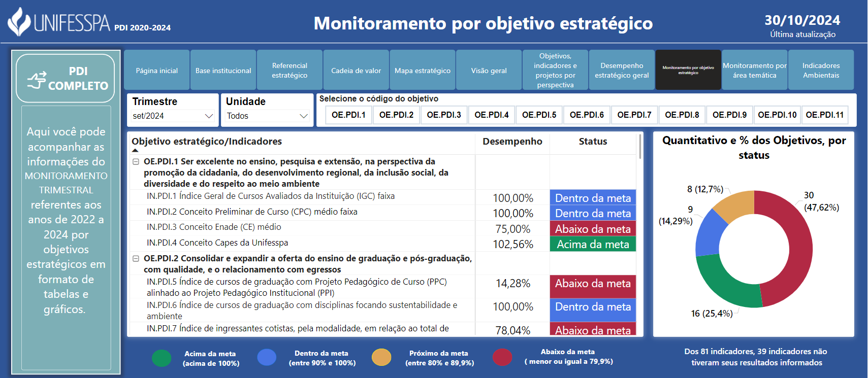The image size is (868, 378).
Task: Collapse the OE.PDI.1 objective row
Action: pyautogui.click(x=136, y=162)
